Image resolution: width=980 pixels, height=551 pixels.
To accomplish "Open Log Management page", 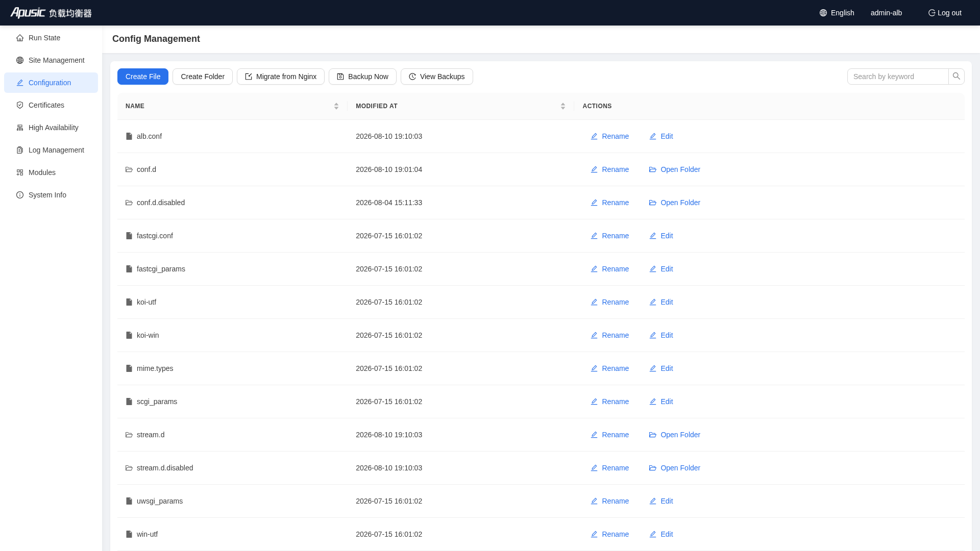I will click(51, 150).
